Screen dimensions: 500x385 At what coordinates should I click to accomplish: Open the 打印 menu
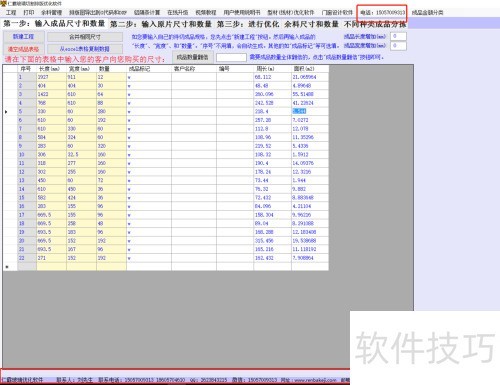(29, 12)
